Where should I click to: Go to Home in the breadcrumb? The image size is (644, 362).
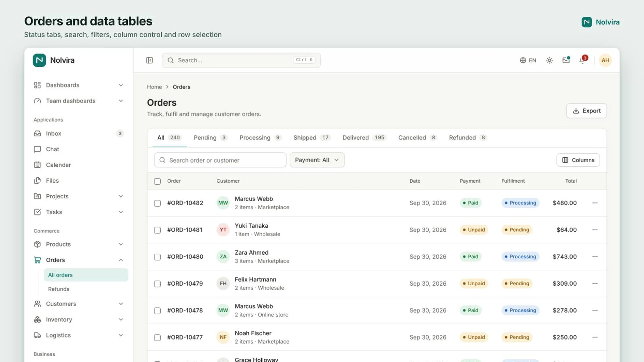[154, 87]
